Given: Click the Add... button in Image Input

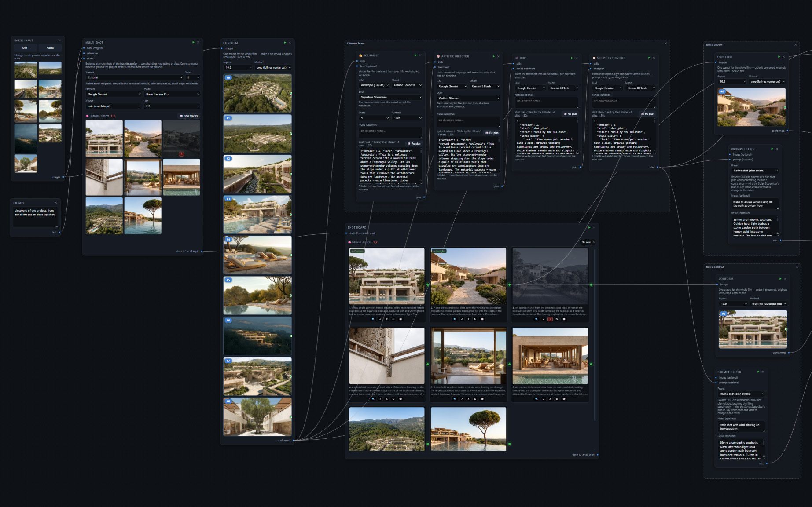Looking at the screenshot, I should 26,48.
